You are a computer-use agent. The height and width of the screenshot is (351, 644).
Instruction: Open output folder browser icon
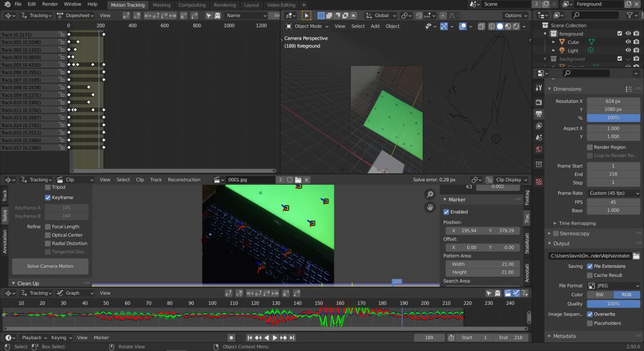636,256
